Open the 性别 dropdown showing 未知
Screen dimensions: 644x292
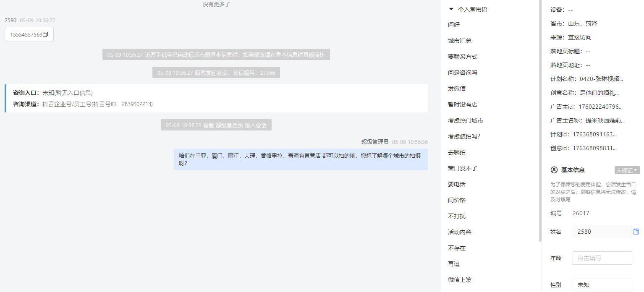(602, 285)
